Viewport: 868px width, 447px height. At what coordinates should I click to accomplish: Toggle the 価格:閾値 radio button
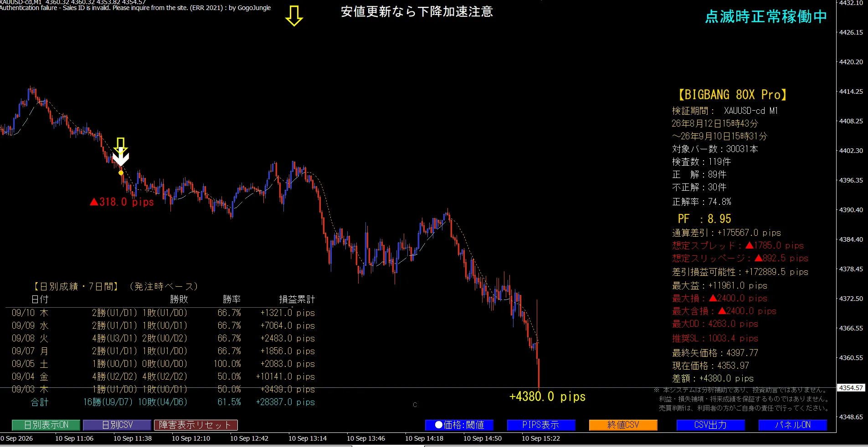pos(459,425)
